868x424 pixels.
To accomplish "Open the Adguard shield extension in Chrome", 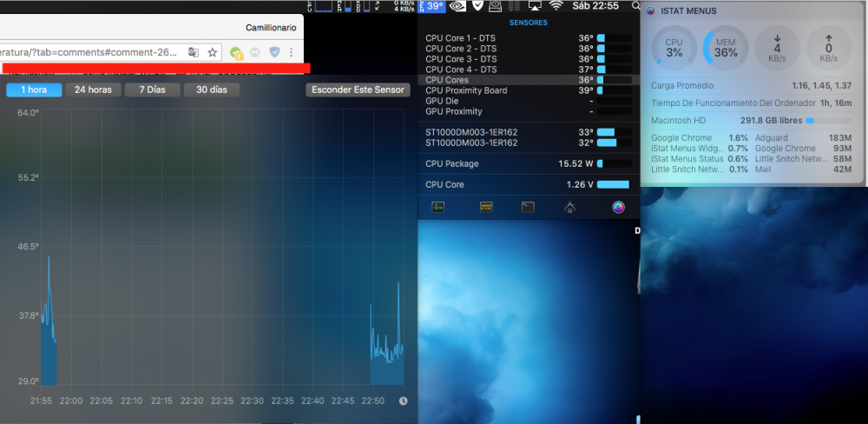I will point(274,52).
